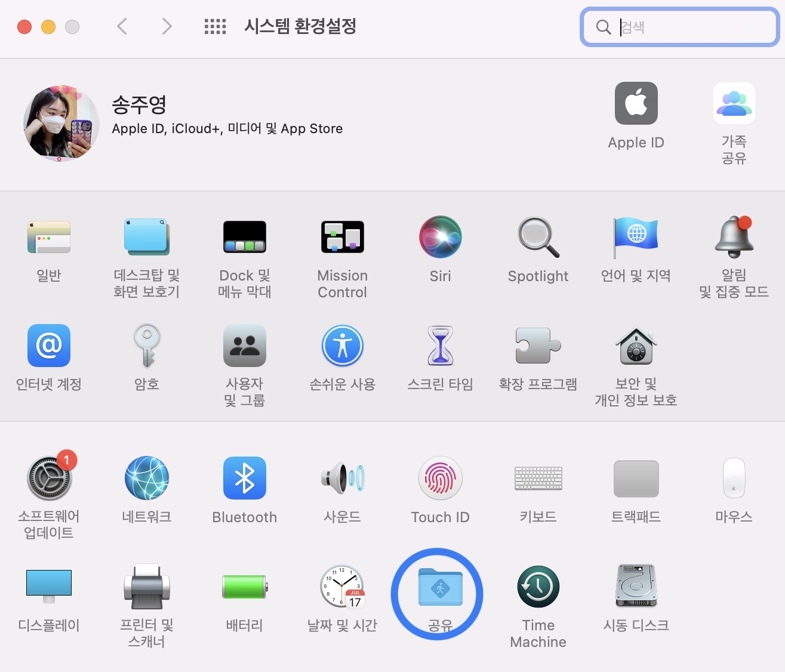This screenshot has height=672, width=785.
Task: Open 날짜 및 시간 preferences
Action: tap(343, 586)
